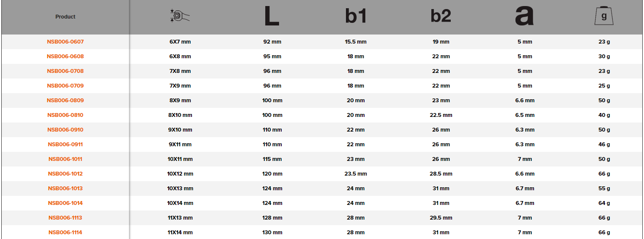This screenshot has width=644, height=239.
Task: Click the NSB006-1011 product link
Action: [x=65, y=159]
